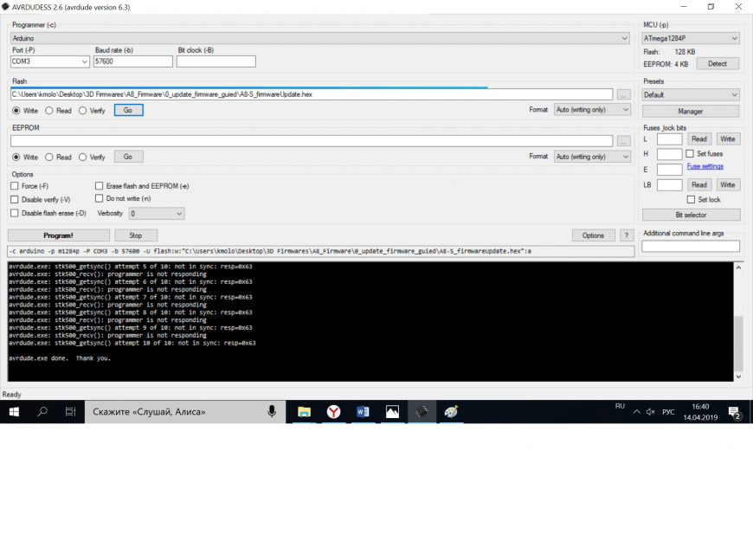The image size is (753, 560).
Task: Click the Alisa microphone icon
Action: point(272,412)
